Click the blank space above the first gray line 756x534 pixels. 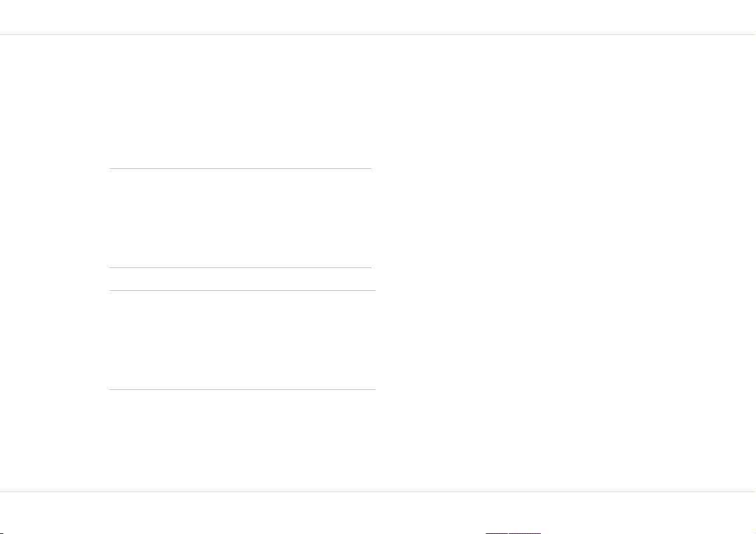pos(241,102)
